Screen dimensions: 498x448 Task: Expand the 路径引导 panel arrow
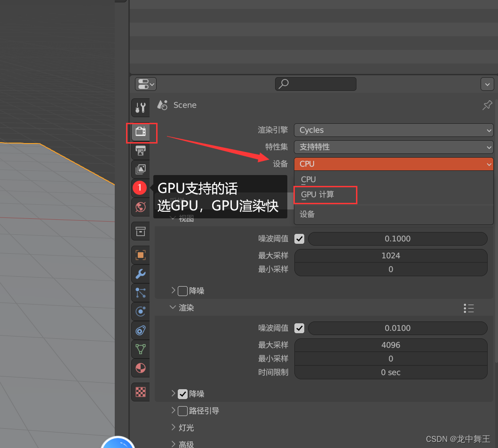[173, 410]
